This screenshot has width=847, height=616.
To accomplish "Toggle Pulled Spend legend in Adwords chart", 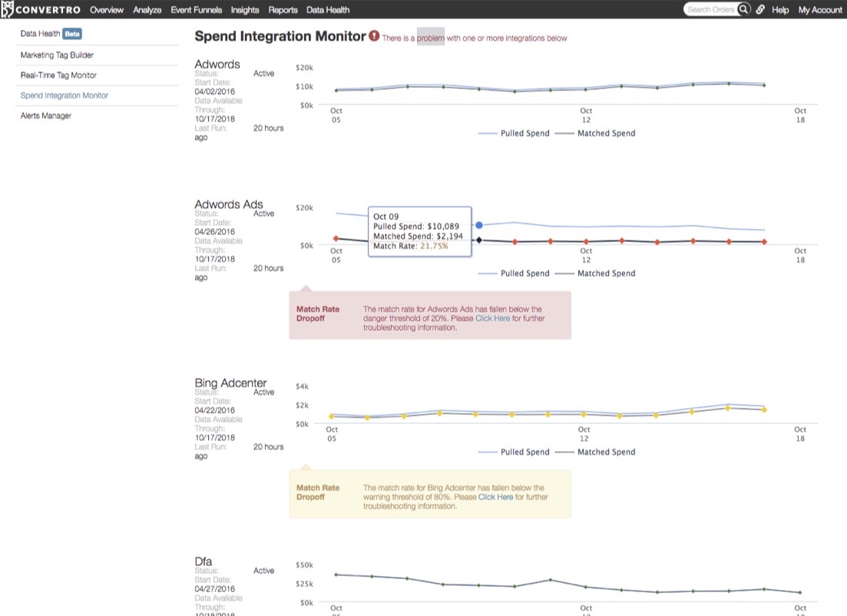I will pyautogui.click(x=514, y=133).
